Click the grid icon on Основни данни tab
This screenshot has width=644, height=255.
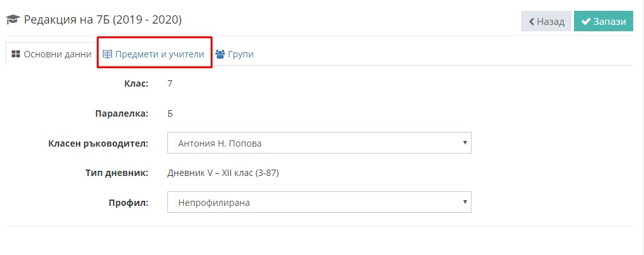click(16, 54)
